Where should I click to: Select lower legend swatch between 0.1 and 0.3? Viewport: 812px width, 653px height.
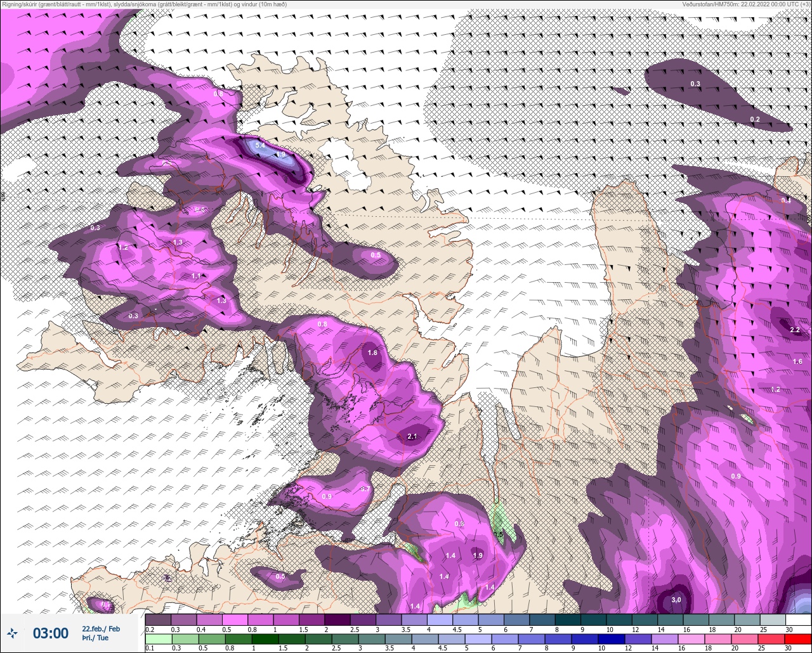pyautogui.click(x=158, y=639)
